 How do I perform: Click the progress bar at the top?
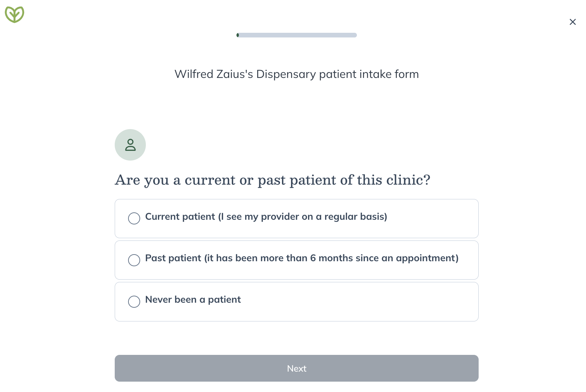(x=296, y=35)
